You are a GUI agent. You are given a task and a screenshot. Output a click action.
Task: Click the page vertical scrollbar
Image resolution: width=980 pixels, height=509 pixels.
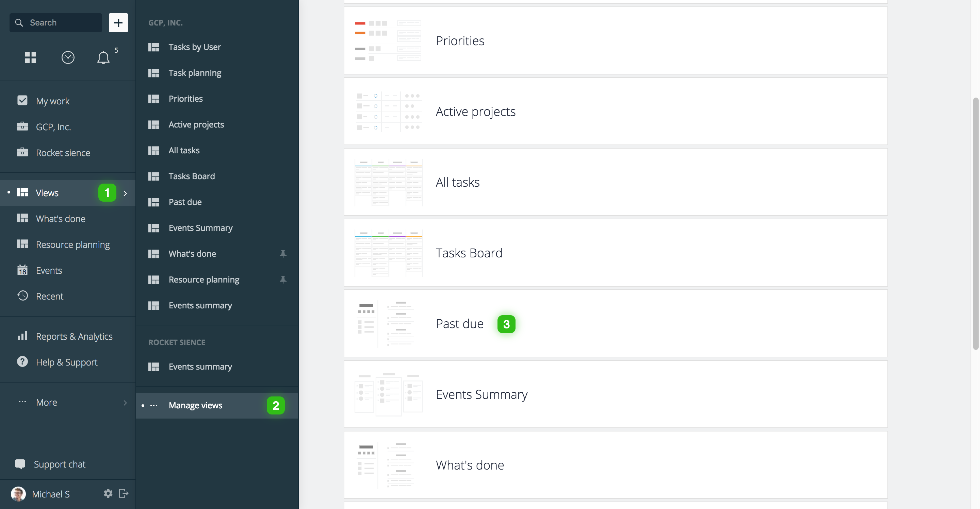pos(976,223)
